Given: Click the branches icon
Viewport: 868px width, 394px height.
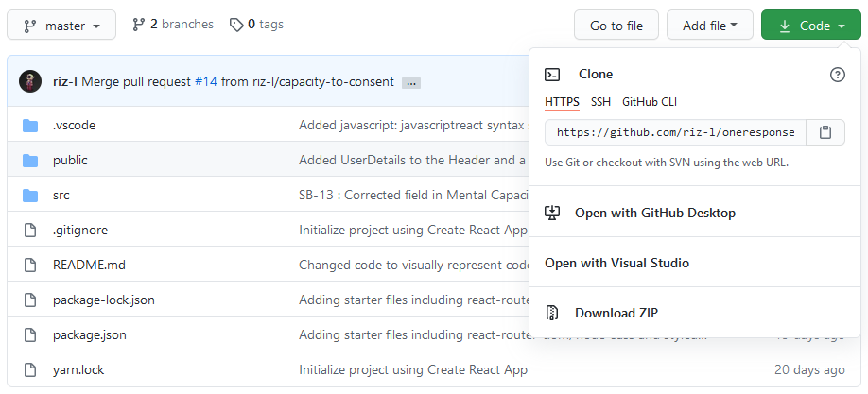Looking at the screenshot, I should 139,25.
